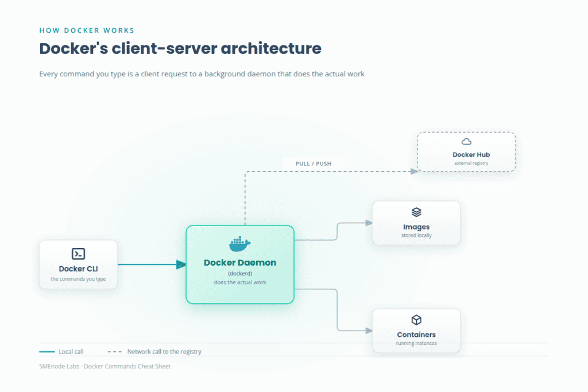Click the subtitle beginning 'Every command you type'

point(202,74)
